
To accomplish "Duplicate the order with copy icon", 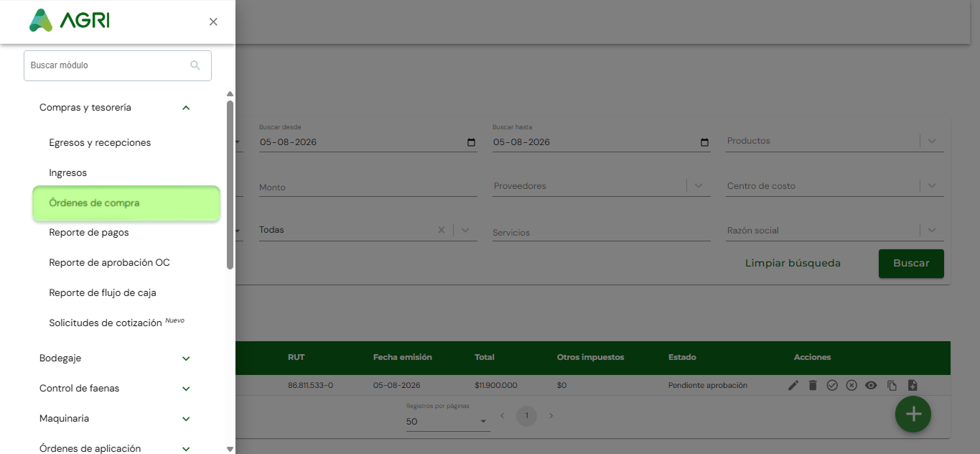I will 892,386.
